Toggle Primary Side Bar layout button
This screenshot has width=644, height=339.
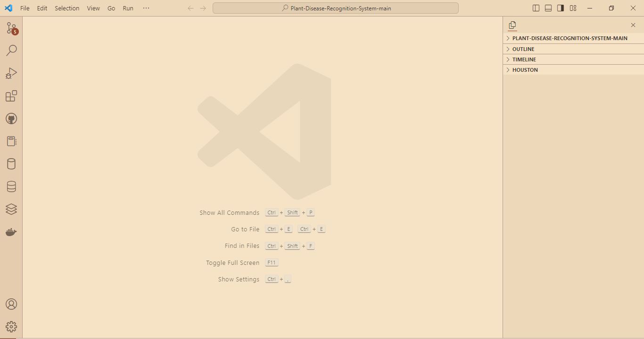pos(536,8)
